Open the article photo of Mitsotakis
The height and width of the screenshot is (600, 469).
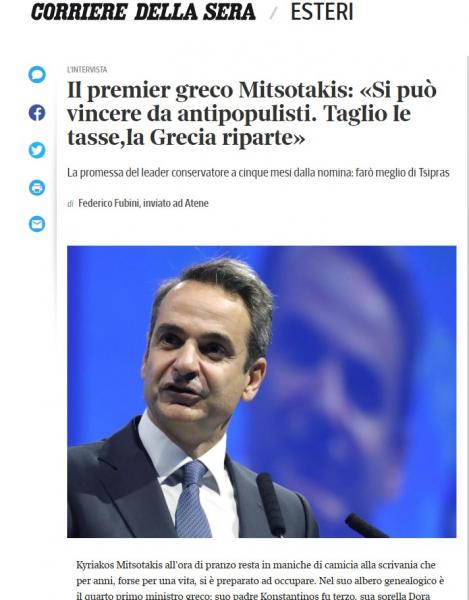[262, 391]
